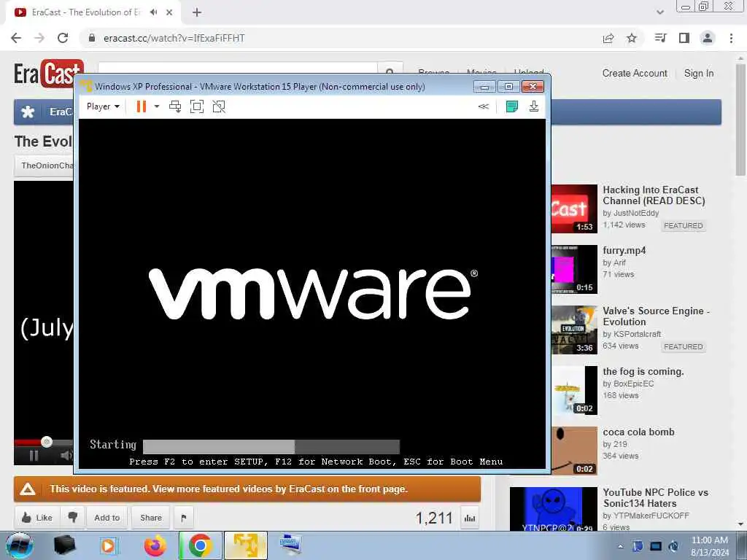Image resolution: width=747 pixels, height=560 pixels.
Task: Open a new Chrome tab
Action: [197, 12]
